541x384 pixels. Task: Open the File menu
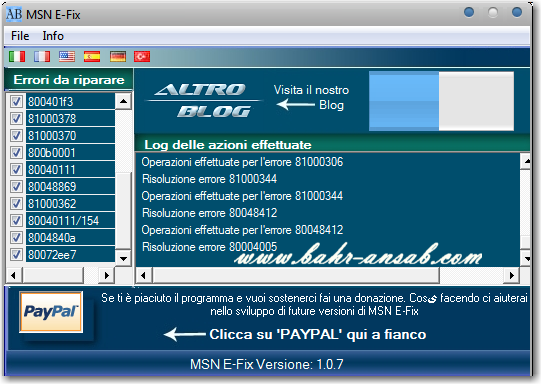pos(20,36)
